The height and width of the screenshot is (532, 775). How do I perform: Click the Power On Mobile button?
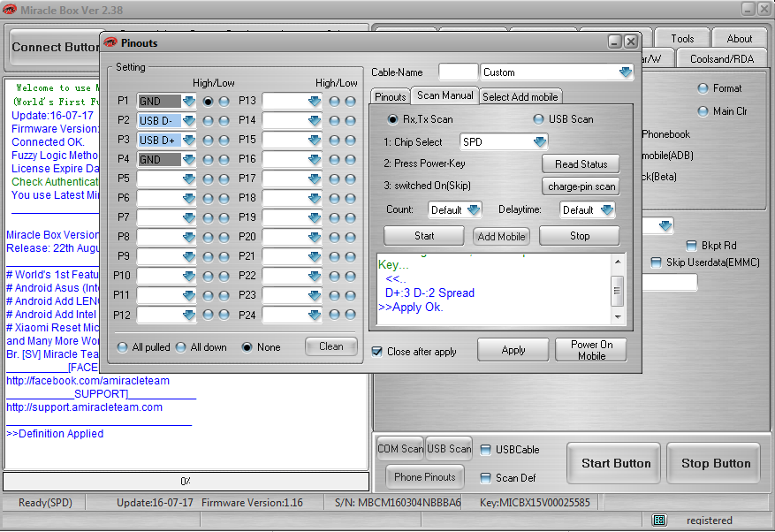pyautogui.click(x=591, y=350)
